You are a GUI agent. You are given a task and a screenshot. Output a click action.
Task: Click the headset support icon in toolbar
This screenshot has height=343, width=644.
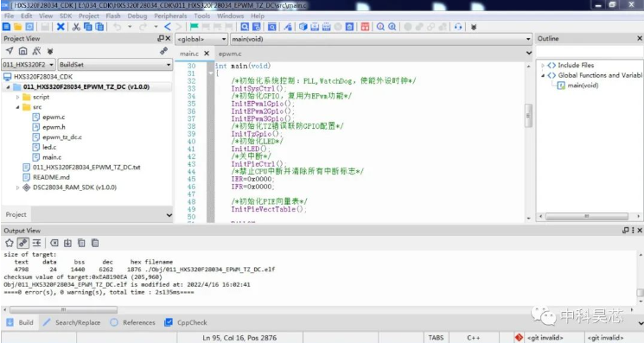tap(458, 27)
